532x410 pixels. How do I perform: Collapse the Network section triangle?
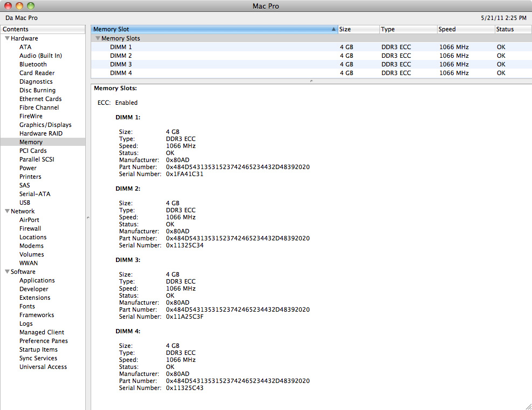coord(7,211)
